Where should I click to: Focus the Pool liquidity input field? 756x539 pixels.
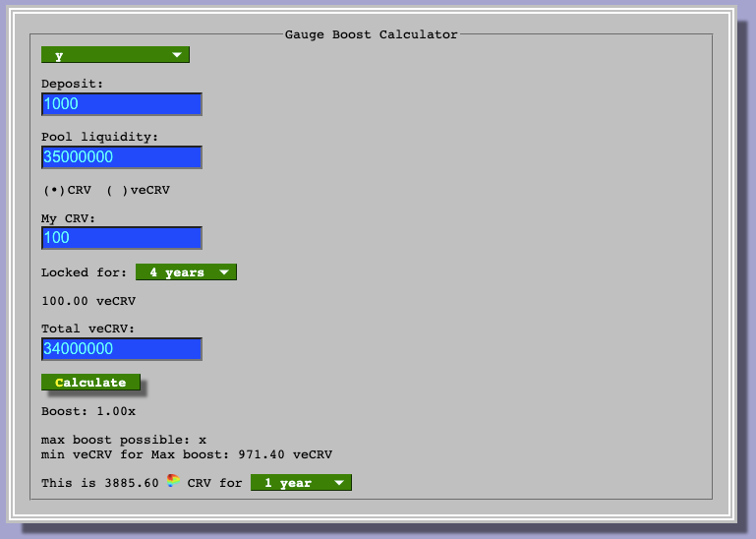(x=122, y=157)
